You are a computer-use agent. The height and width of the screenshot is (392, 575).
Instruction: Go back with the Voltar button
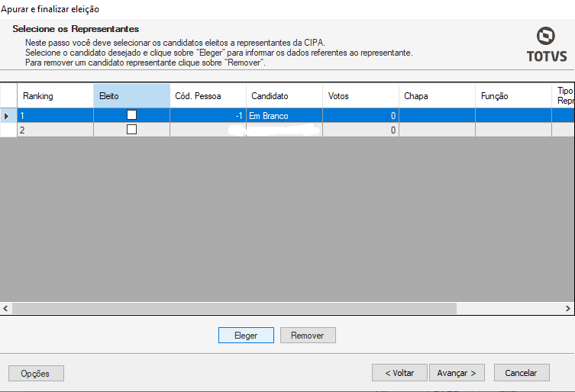(x=399, y=373)
